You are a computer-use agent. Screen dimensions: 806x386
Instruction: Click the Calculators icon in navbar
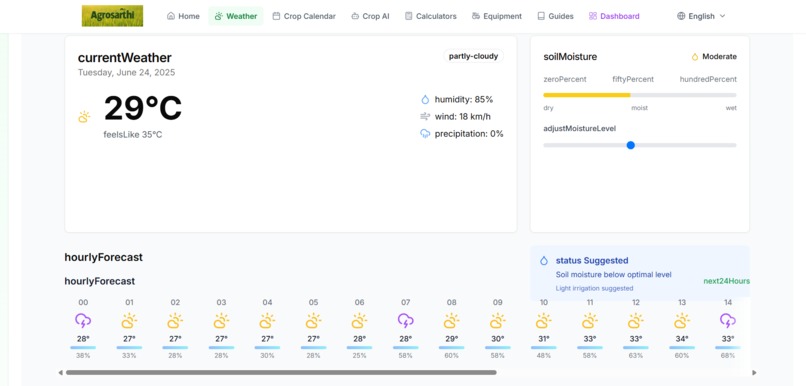(x=408, y=16)
